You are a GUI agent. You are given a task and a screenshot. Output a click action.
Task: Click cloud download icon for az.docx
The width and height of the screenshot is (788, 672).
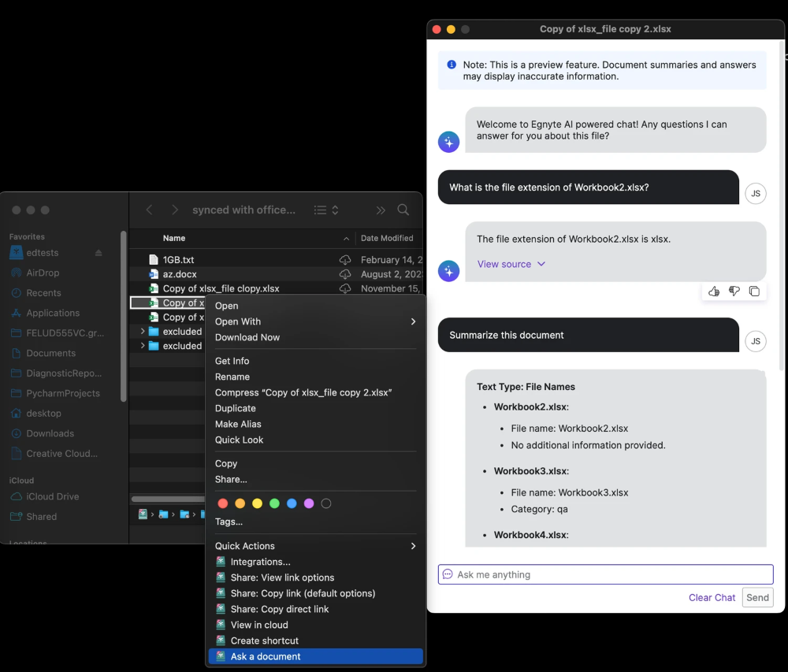345,274
